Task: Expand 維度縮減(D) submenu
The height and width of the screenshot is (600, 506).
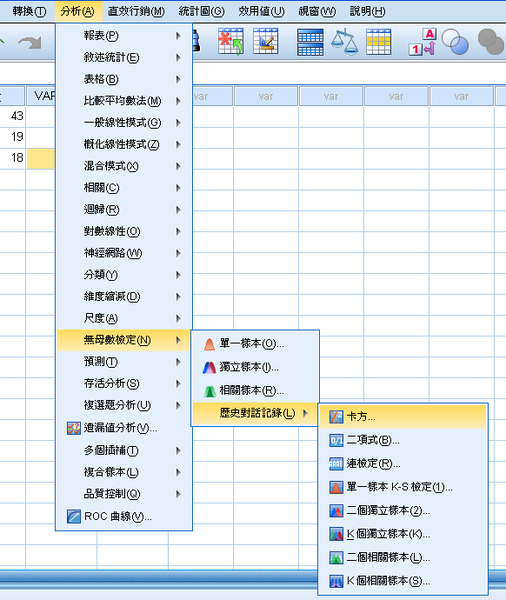Action: pos(124,297)
